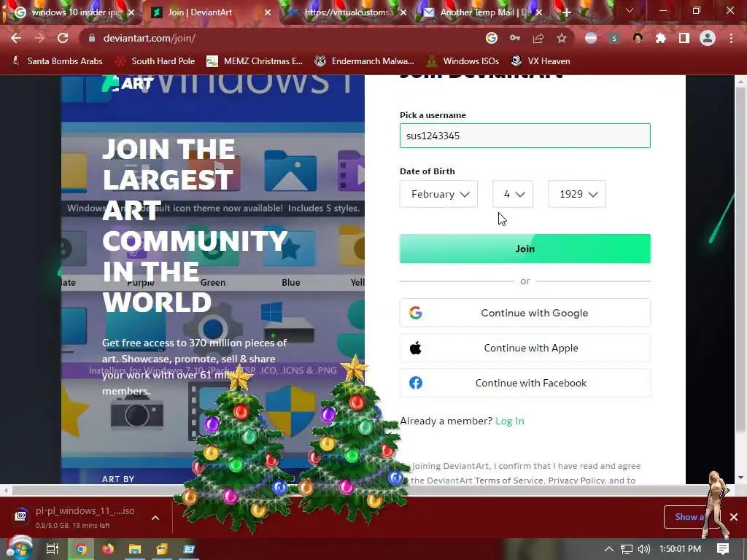Image resolution: width=747 pixels, height=560 pixels.
Task: Close the Join | DeviantArt tab
Action: 268,12
